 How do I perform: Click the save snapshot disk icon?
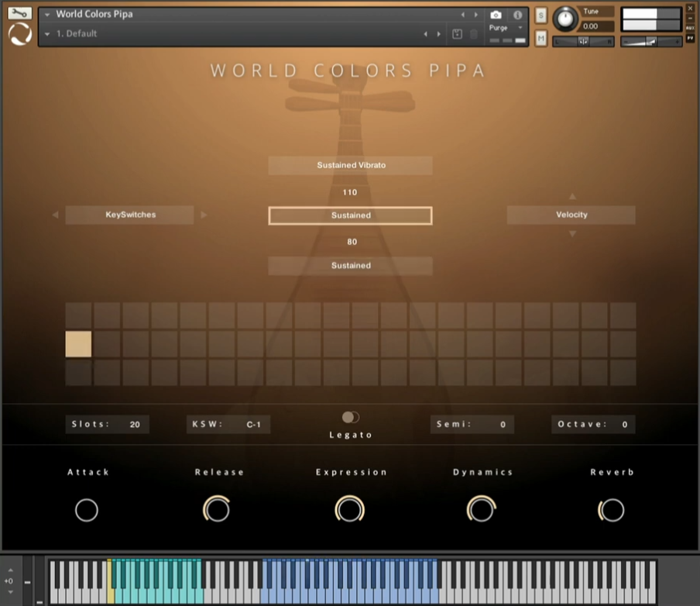457,34
